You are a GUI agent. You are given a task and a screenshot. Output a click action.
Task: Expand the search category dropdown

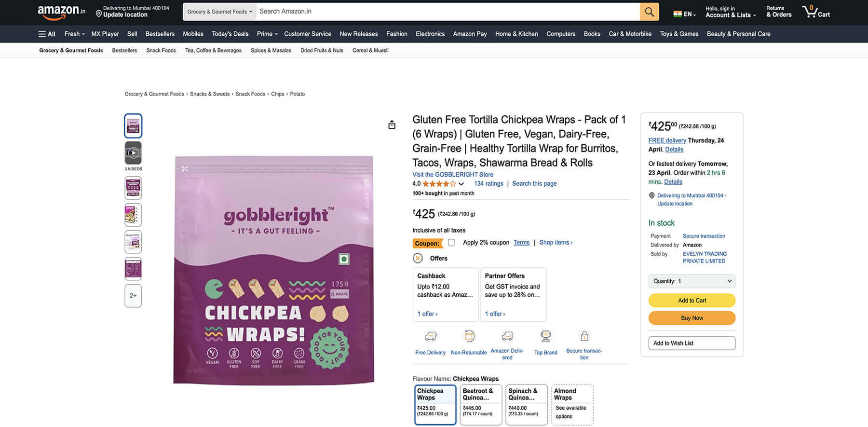tap(219, 12)
